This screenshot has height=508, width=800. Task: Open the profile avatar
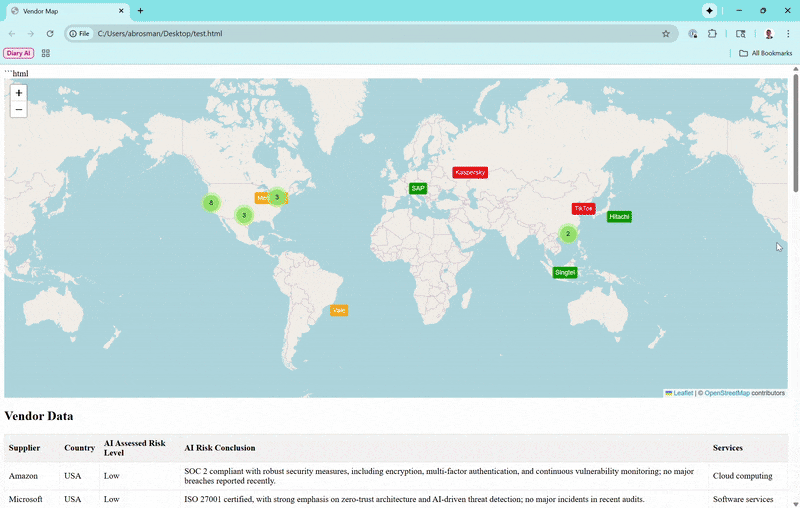tap(769, 34)
